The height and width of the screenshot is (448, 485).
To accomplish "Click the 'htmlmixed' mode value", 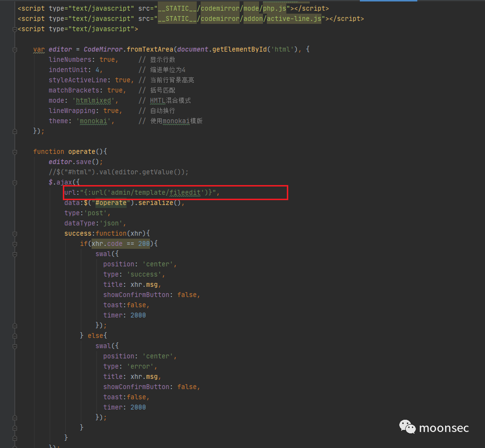I will click(93, 100).
